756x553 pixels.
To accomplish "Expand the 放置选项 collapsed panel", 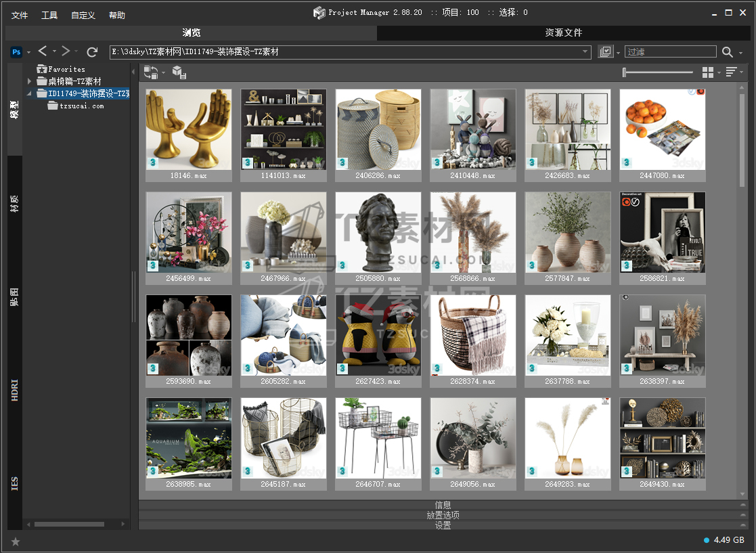I will [443, 515].
